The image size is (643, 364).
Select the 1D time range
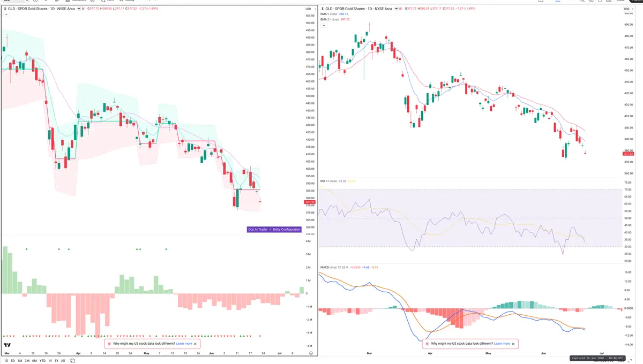pos(6,361)
